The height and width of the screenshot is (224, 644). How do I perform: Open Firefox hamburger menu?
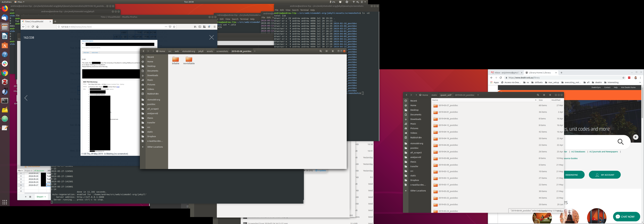click(214, 27)
